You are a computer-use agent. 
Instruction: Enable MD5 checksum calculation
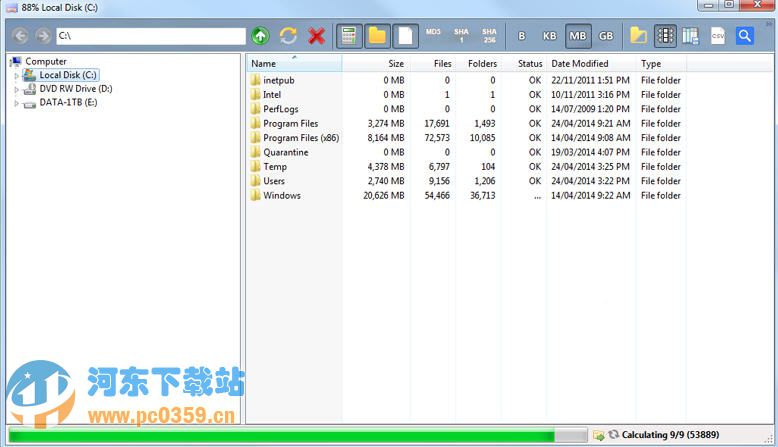(x=433, y=32)
